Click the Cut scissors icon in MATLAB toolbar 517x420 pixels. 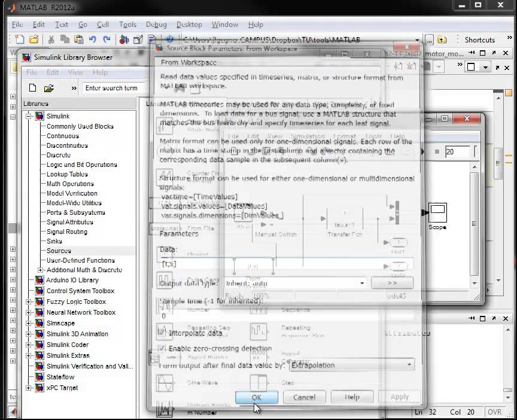pos(51,40)
